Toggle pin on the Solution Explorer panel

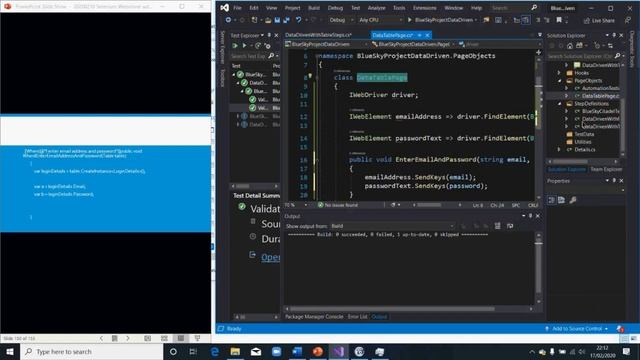click(614, 36)
